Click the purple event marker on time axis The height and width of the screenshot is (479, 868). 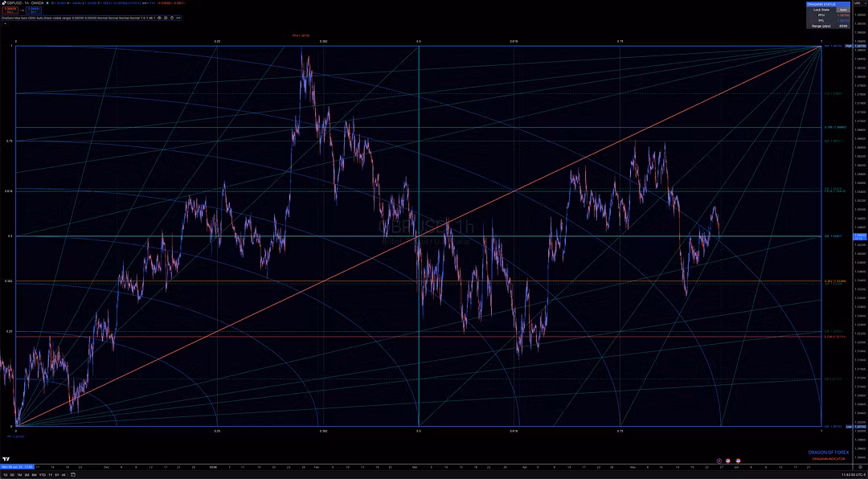pyautogui.click(x=719, y=461)
